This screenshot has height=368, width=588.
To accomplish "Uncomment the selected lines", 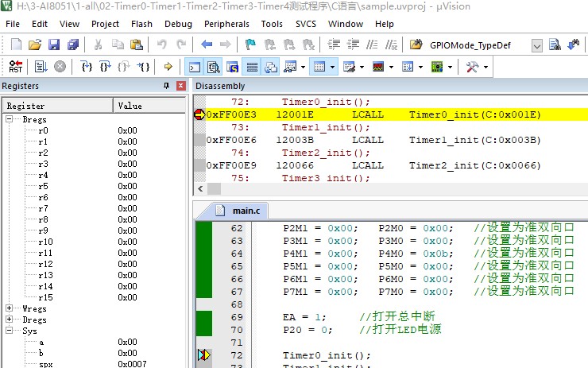I will (x=391, y=45).
